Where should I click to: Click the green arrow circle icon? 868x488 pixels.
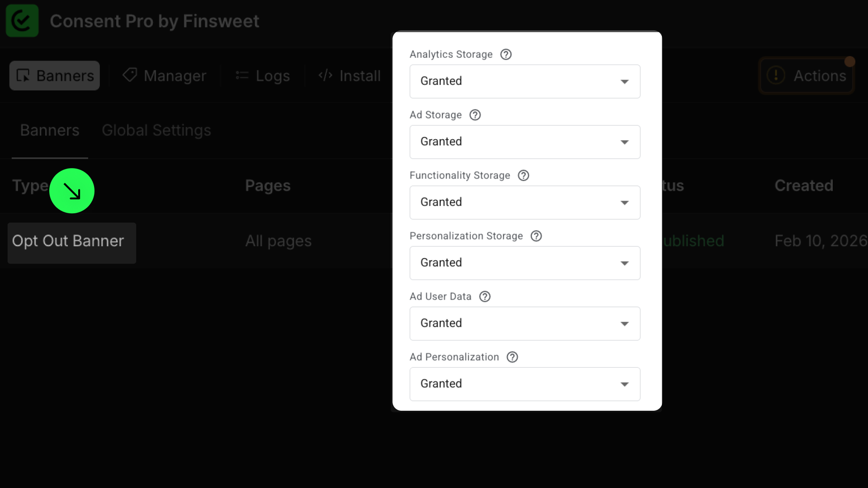pos(72,191)
